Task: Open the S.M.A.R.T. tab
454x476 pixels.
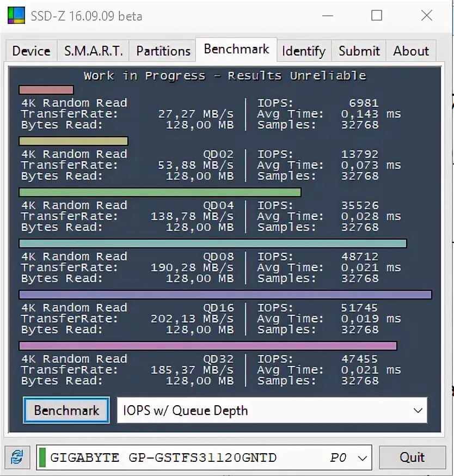Action: pyautogui.click(x=94, y=51)
